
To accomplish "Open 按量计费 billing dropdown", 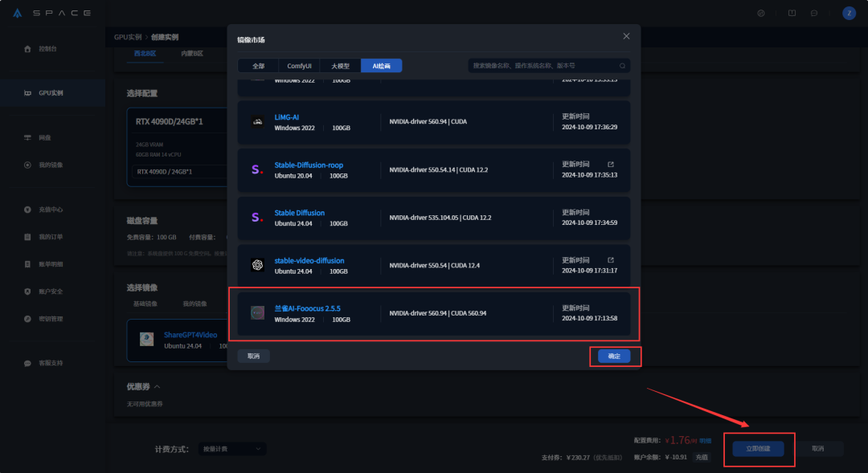I will tap(232, 449).
